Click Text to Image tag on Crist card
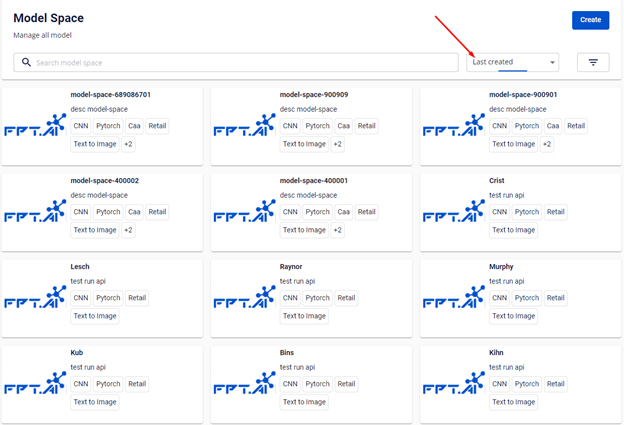The height and width of the screenshot is (425, 624). pos(514,230)
